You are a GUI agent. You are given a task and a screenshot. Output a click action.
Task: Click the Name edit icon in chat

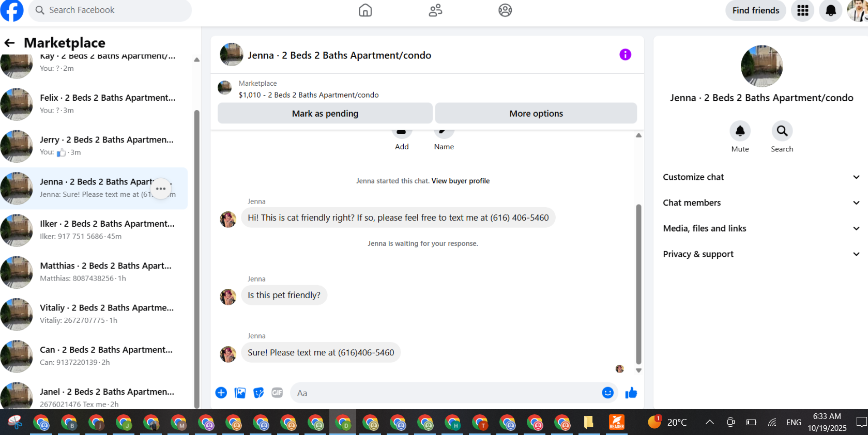[444, 133]
